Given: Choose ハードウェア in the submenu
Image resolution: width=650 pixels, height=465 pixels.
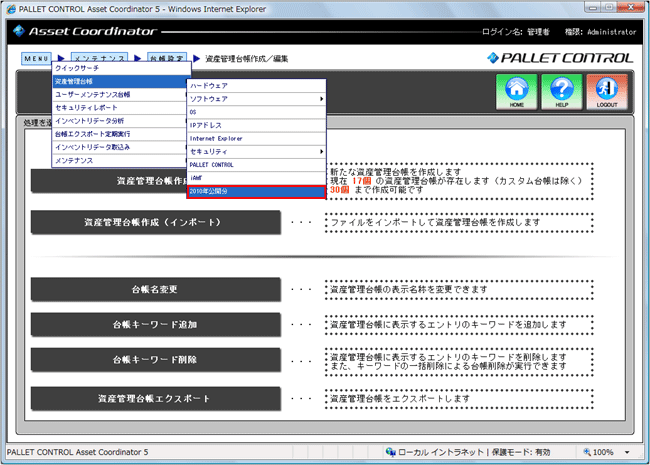Looking at the screenshot, I should coord(256,86).
